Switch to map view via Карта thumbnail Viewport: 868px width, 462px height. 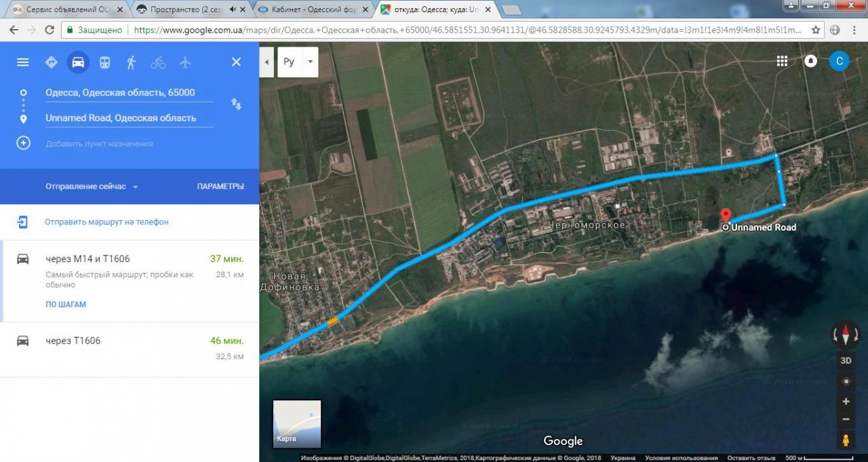[297, 425]
